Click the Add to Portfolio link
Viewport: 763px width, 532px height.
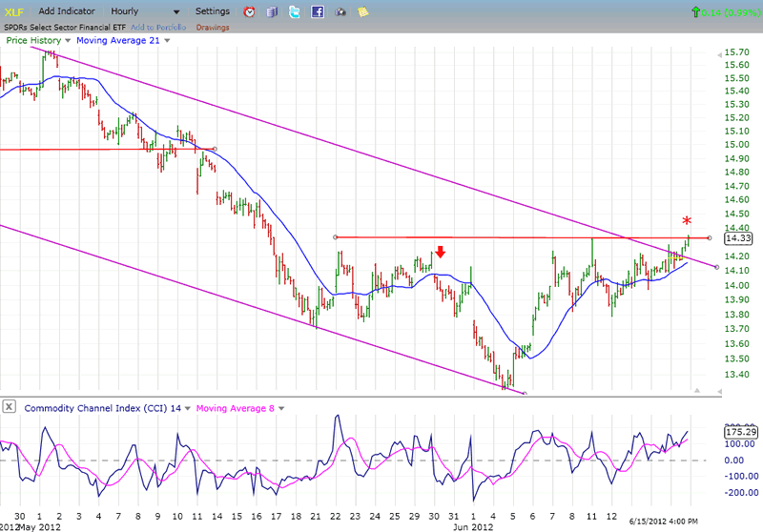pos(157,27)
